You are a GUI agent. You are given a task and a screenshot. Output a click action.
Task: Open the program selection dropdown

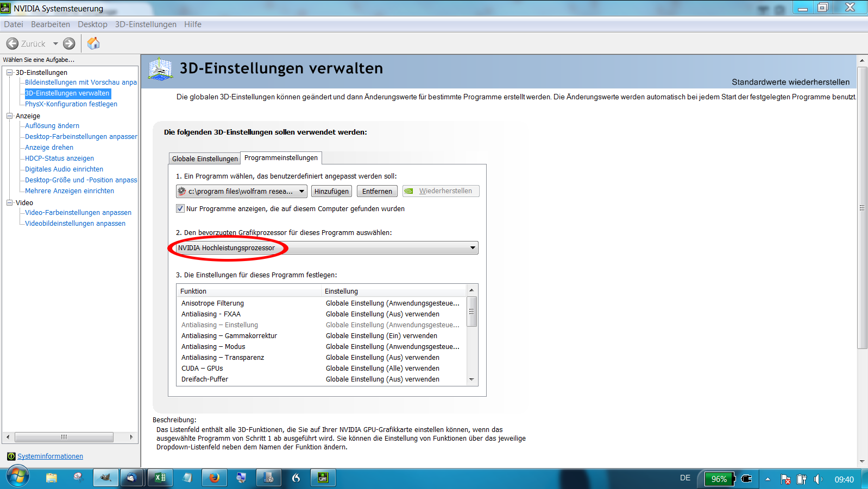coord(242,191)
